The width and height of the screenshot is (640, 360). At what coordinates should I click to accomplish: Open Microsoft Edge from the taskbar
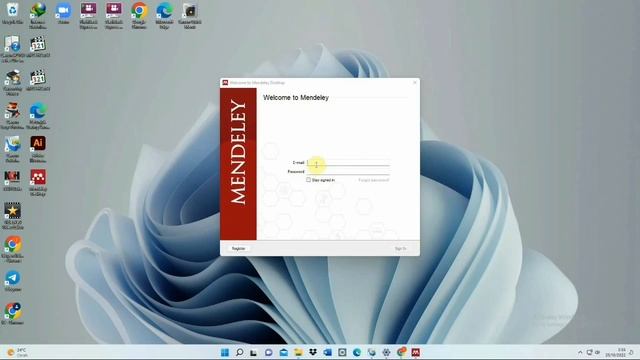pos(357,352)
